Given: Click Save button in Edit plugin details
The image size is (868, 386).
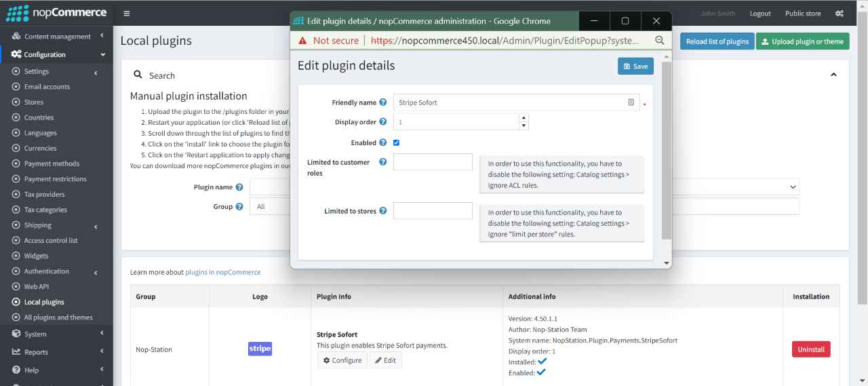Looking at the screenshot, I should pyautogui.click(x=635, y=66).
